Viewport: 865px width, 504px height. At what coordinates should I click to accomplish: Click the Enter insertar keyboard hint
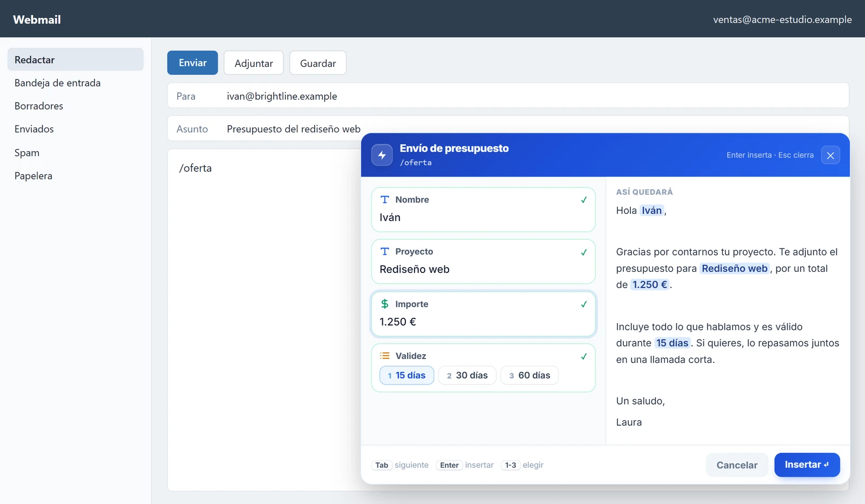(465, 465)
